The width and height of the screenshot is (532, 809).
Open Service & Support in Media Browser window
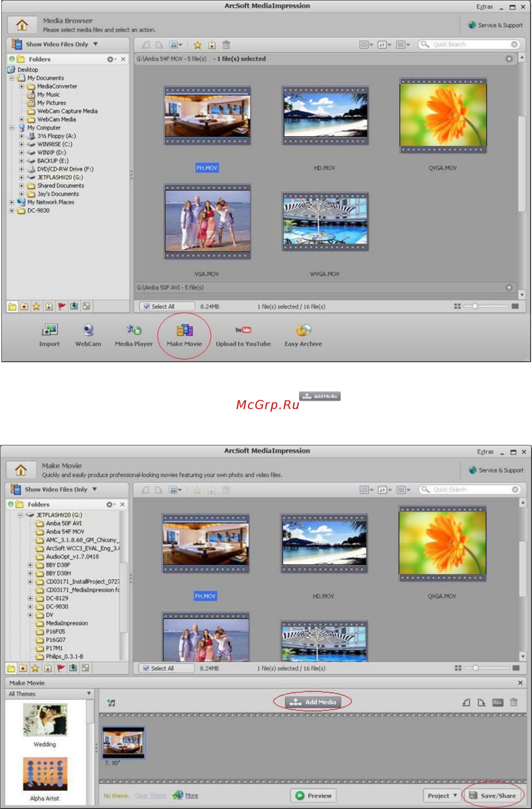(496, 25)
